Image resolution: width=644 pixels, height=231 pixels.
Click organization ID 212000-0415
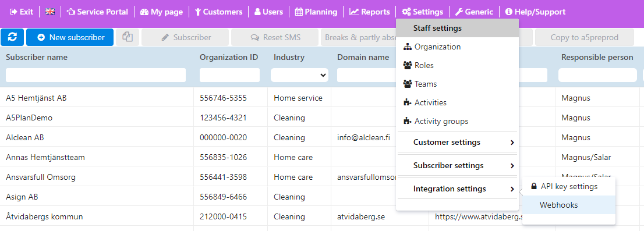tap(223, 216)
